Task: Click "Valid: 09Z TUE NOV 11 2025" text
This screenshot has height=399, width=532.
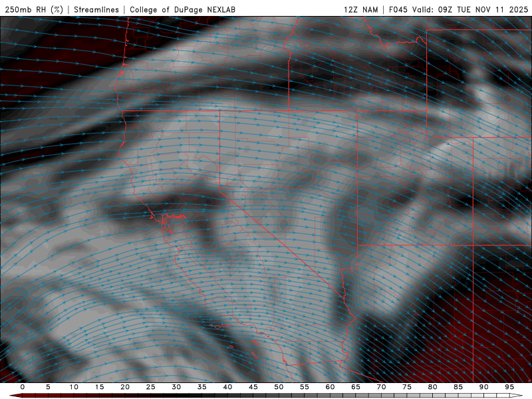Action: 470,9
